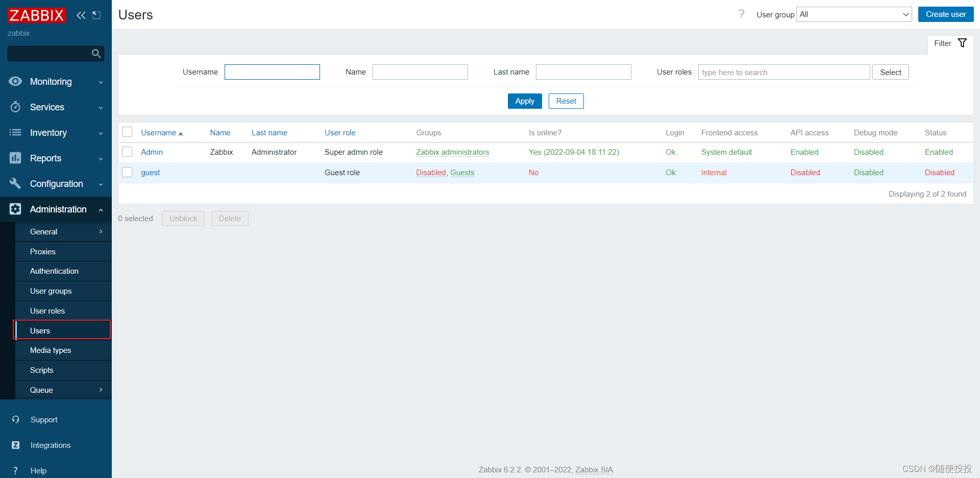Click the Help question mark icon in sidebar
Screen dimensions: 980x478
point(15,470)
